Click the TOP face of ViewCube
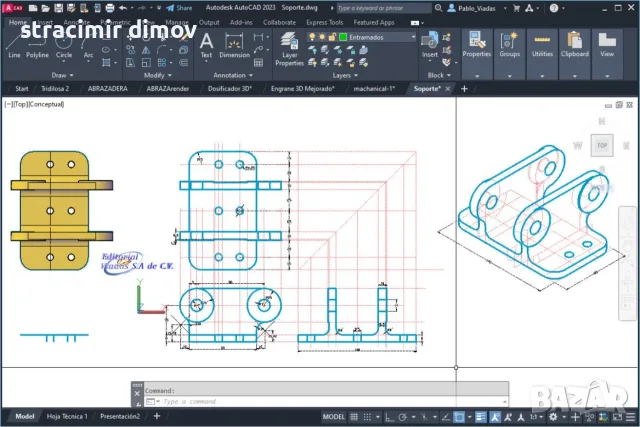This screenshot has width=640, height=427. (x=602, y=145)
